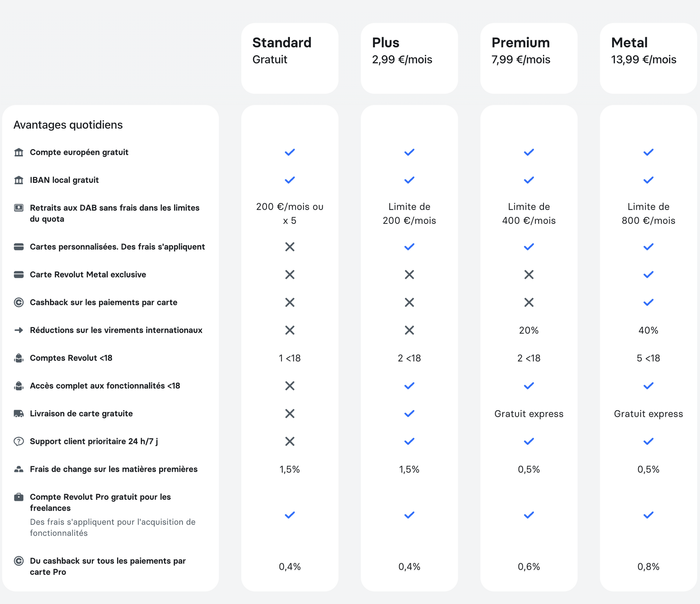This screenshot has height=604, width=700.
Task: Click the card icon next to Carte Revolut Metal exclusive
Action: point(19,274)
